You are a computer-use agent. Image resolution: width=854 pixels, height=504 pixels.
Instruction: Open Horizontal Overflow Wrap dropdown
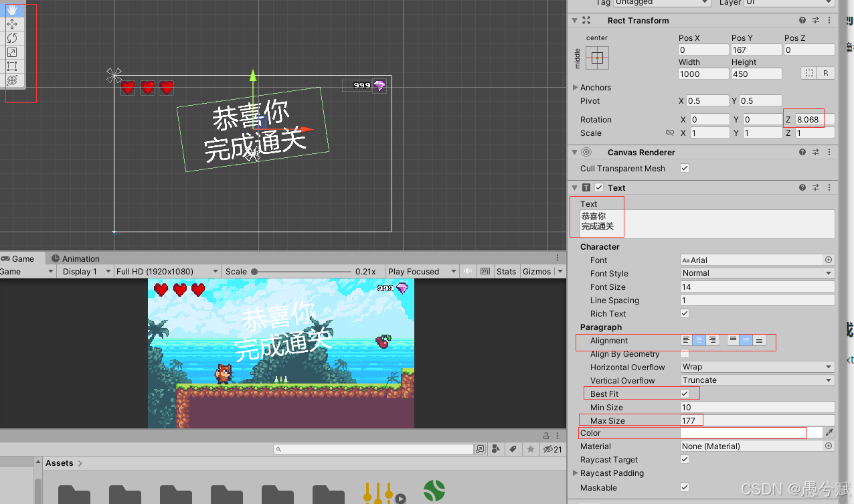[x=757, y=367]
